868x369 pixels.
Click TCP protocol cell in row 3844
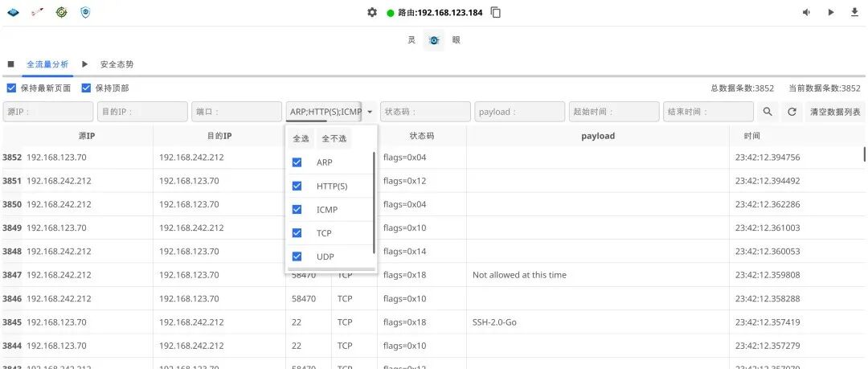345,346
